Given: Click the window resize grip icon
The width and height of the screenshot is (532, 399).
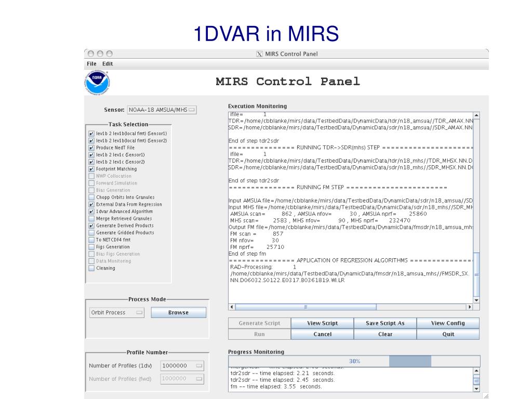Looking at the screenshot, I should (486, 396).
